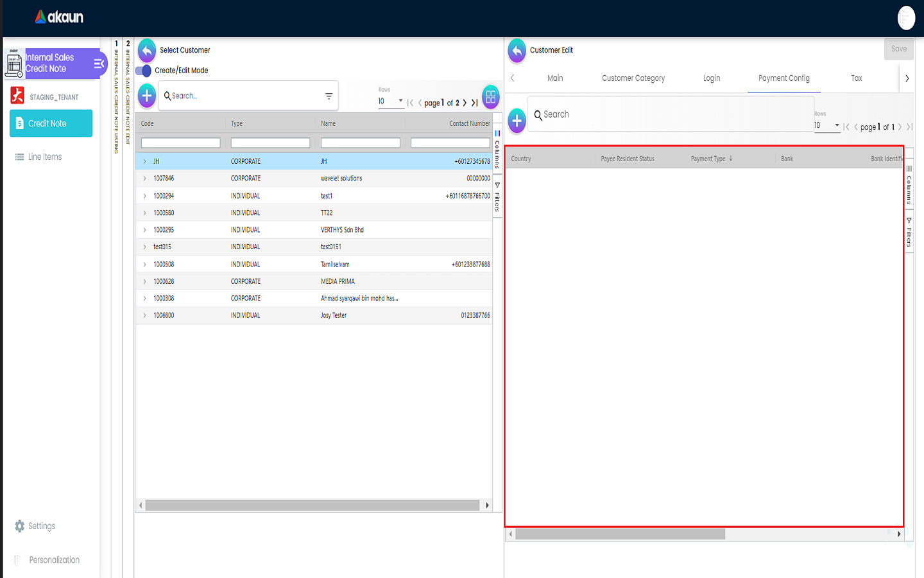
Task: Expand the MEDIA PRIMA customer row
Action: [x=144, y=281]
